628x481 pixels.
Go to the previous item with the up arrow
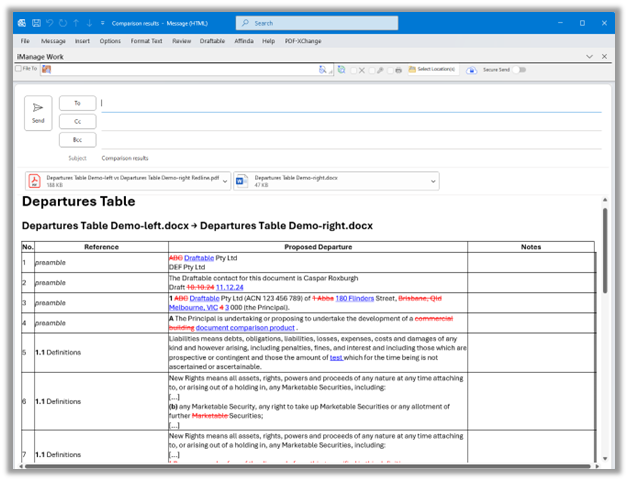click(76, 23)
